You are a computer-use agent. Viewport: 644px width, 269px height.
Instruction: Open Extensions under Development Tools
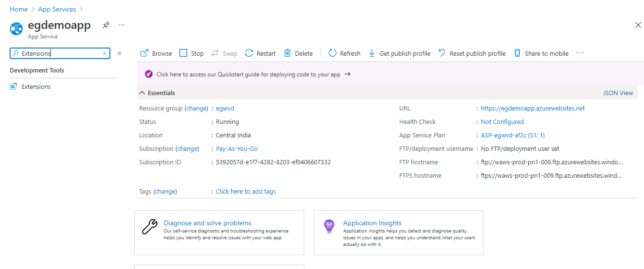pyautogui.click(x=36, y=87)
